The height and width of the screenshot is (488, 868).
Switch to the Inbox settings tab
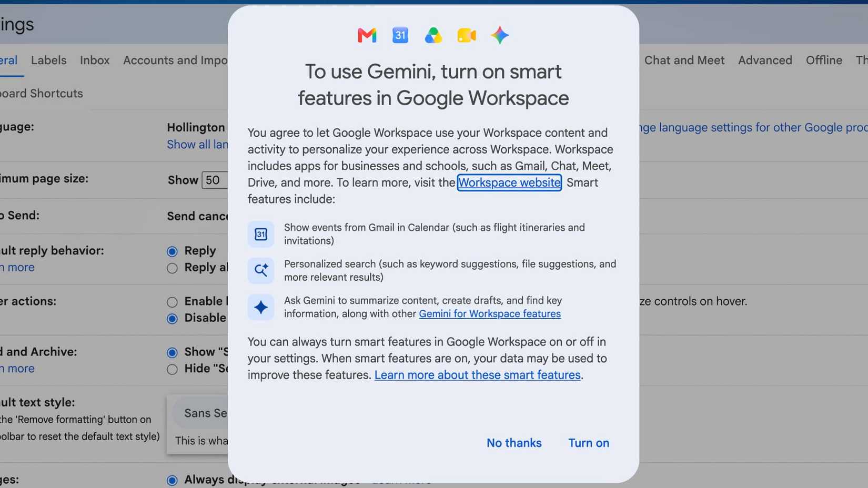(95, 60)
